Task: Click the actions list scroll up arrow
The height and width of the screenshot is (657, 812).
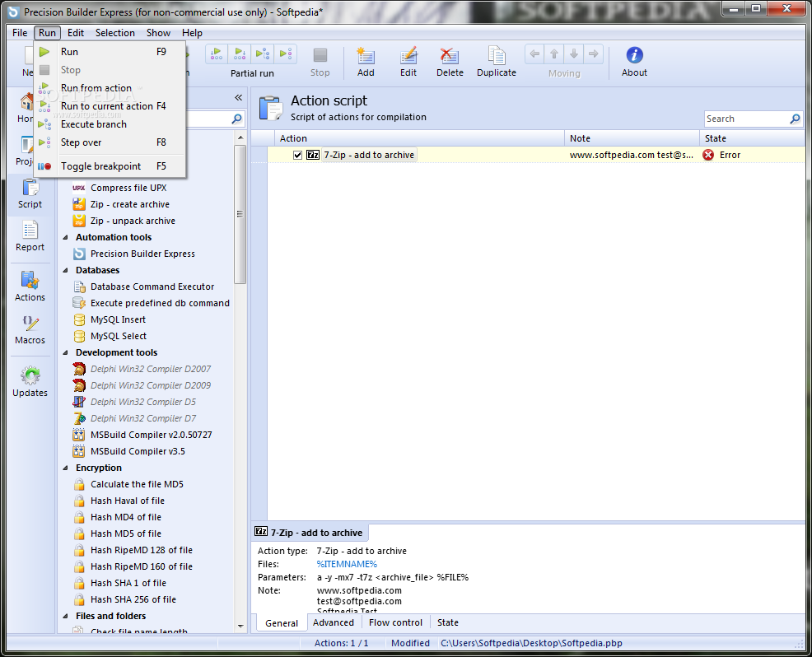Action: (240, 137)
